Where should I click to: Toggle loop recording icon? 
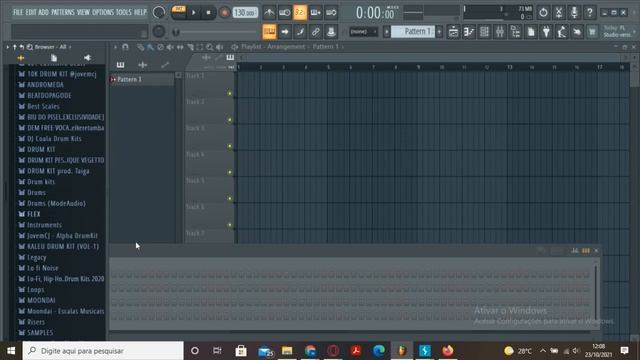(x=331, y=13)
